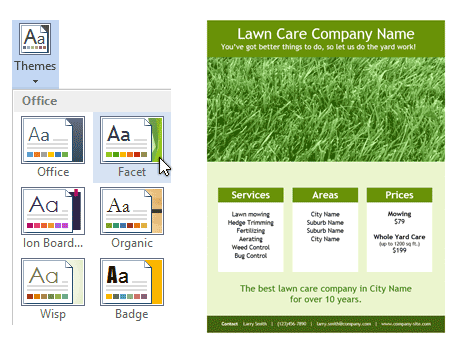Apply the Badge theme
This screenshot has width=460, height=360.
pyautogui.click(x=132, y=282)
